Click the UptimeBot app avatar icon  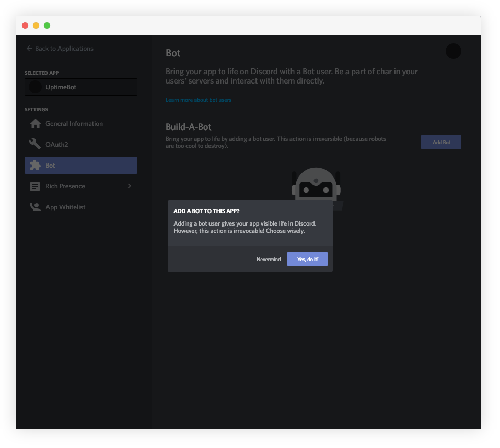coord(36,87)
